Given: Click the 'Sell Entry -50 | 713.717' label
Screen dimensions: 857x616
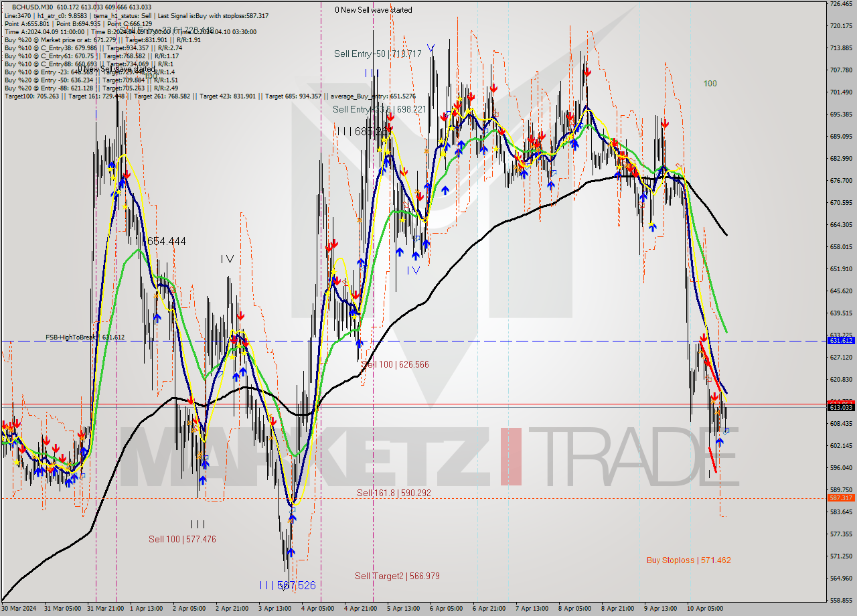Looking at the screenshot, I should coord(378,54).
